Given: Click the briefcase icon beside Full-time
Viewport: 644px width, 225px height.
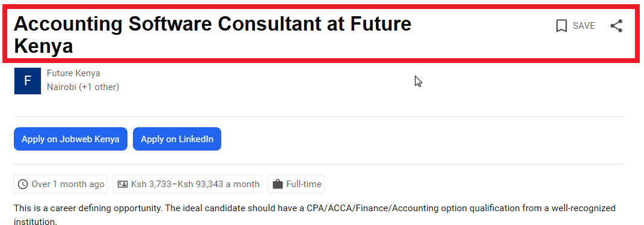Looking at the screenshot, I should coord(278,184).
